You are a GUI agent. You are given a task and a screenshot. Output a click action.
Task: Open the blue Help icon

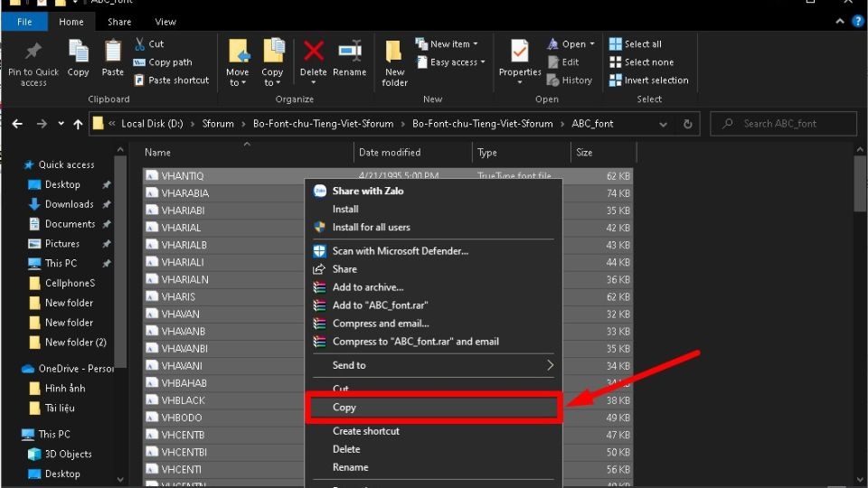(x=857, y=22)
